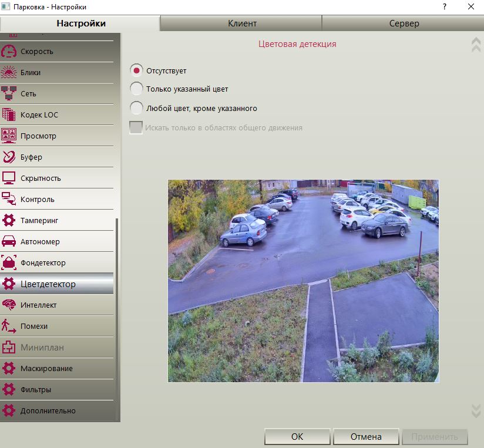Open the Маскирование gear icon
The height and width of the screenshot is (448, 484).
[9, 368]
